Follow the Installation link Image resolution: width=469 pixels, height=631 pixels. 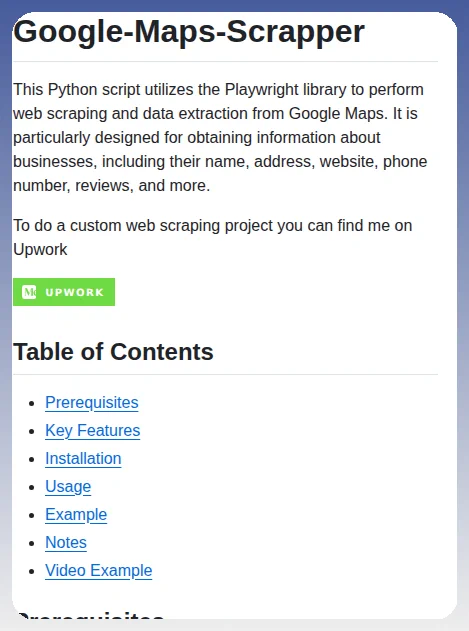(x=83, y=459)
